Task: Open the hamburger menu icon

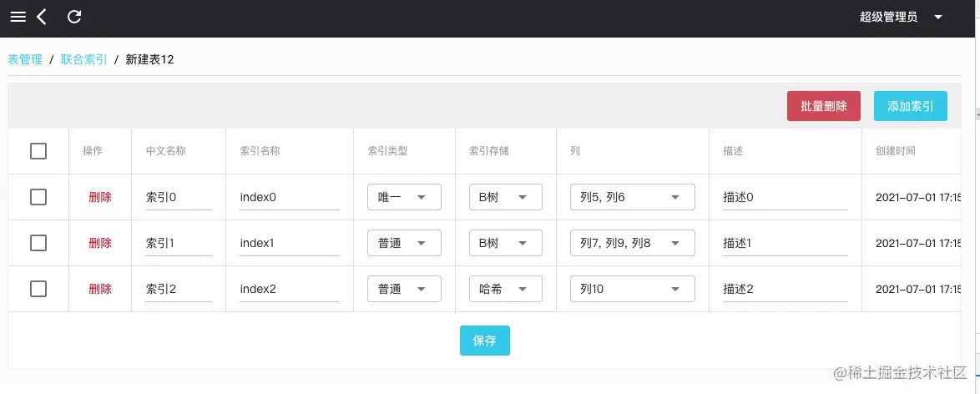Action: tap(18, 17)
